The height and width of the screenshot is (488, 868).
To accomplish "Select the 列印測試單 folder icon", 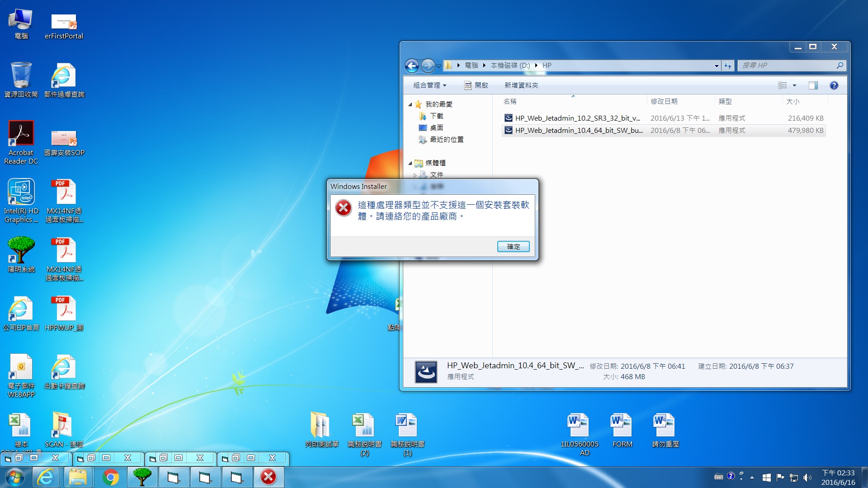I will 321,430.
